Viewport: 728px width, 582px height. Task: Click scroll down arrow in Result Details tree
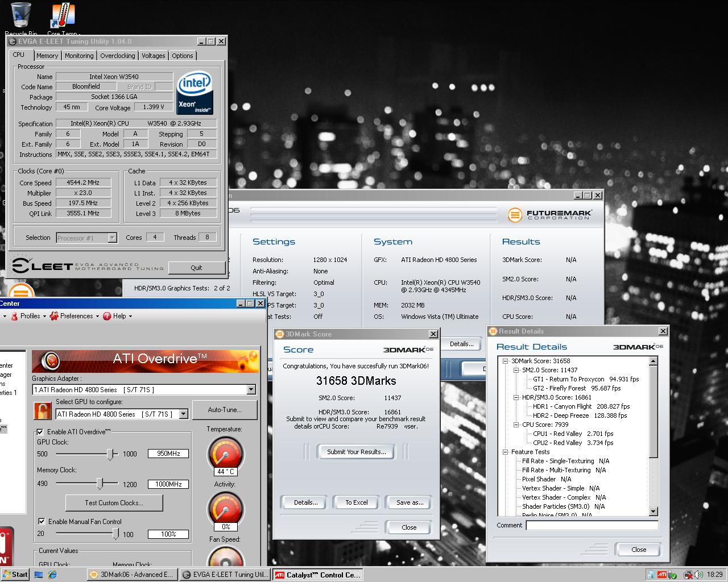(x=653, y=512)
